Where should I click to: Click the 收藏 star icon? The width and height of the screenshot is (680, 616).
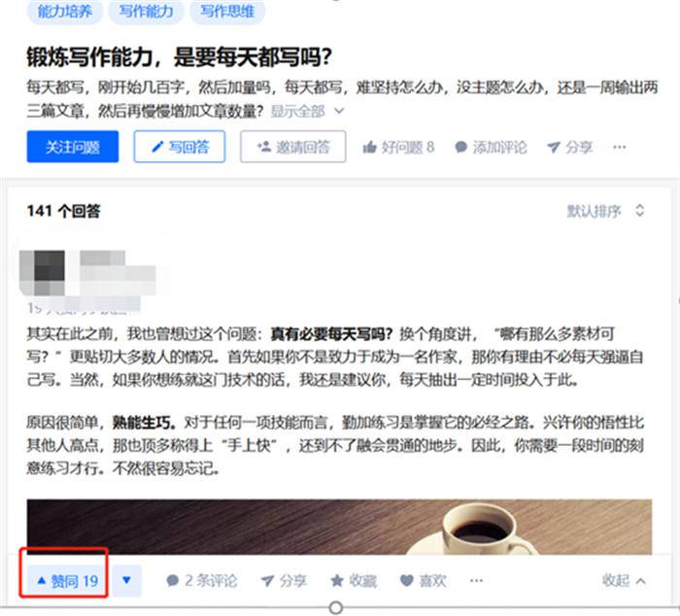click(x=337, y=580)
